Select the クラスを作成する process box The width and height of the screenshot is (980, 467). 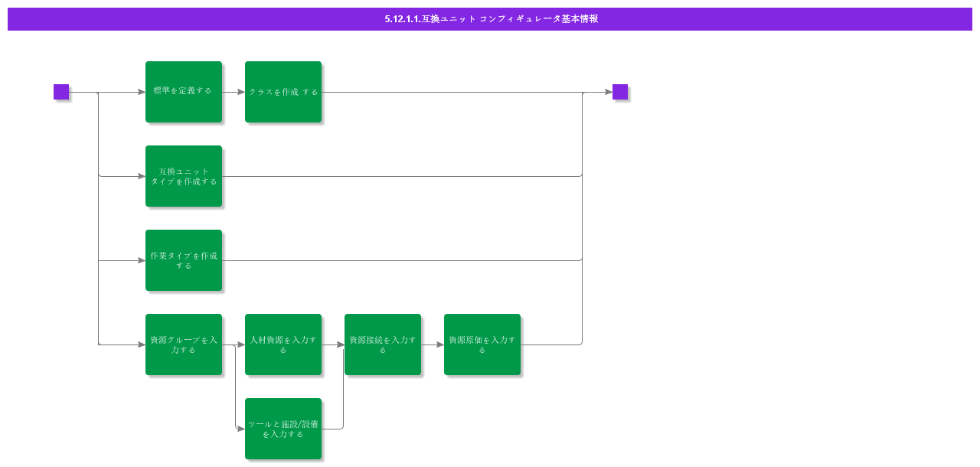click(283, 91)
